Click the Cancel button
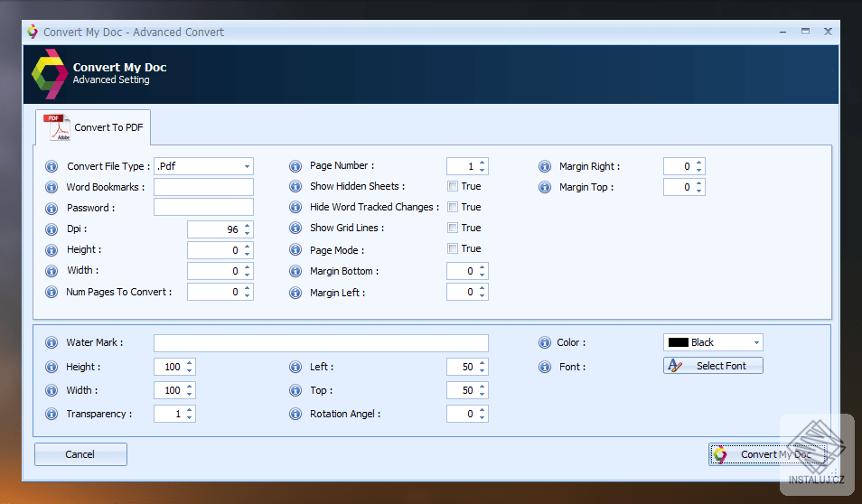This screenshot has height=504, width=862. [80, 454]
